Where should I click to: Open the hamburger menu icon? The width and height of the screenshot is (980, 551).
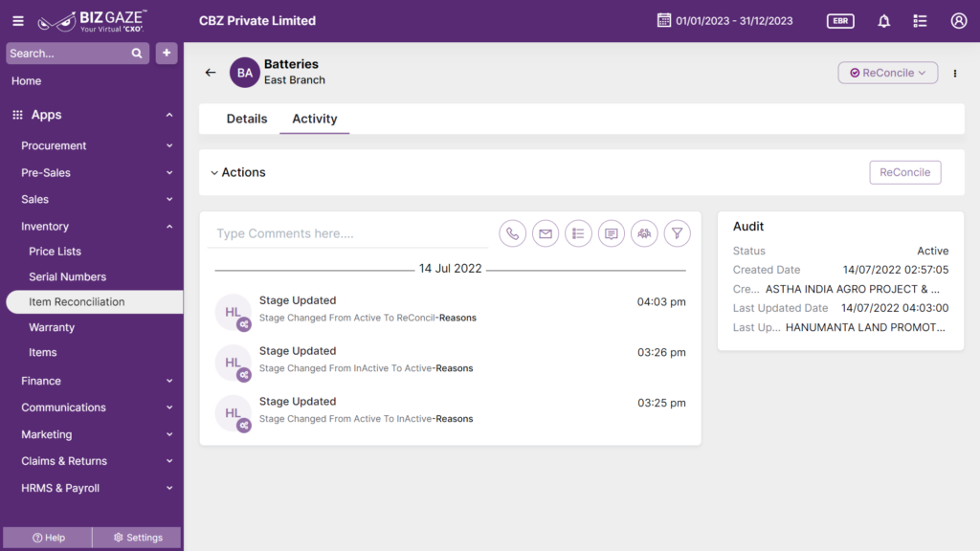tap(18, 21)
